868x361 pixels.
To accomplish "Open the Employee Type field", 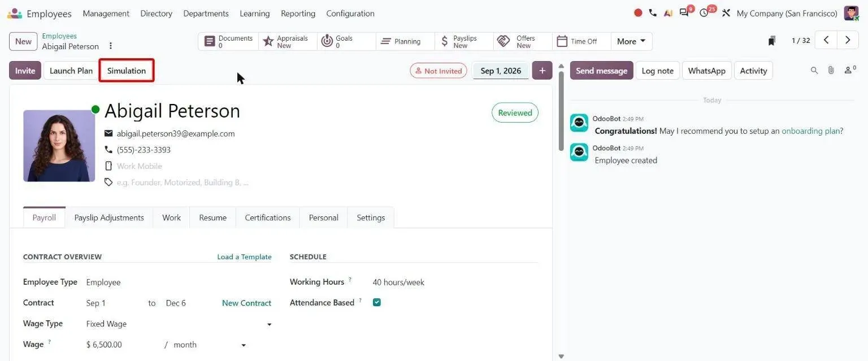I will (x=179, y=282).
